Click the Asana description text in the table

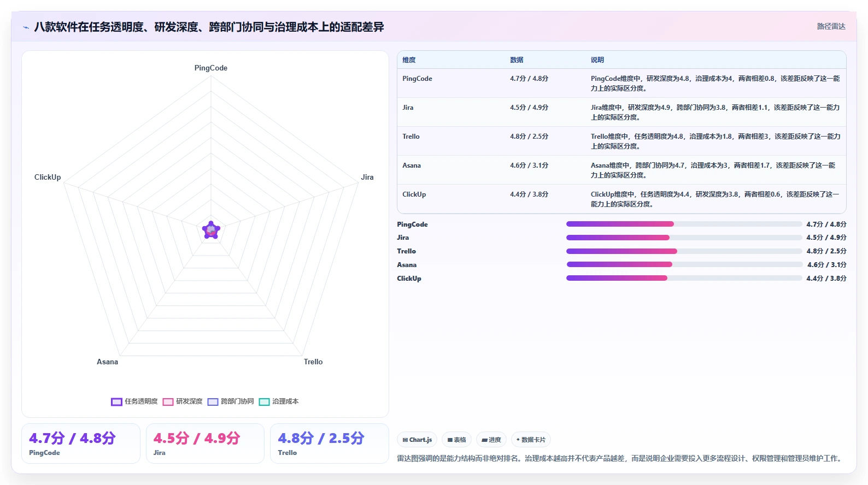point(713,170)
